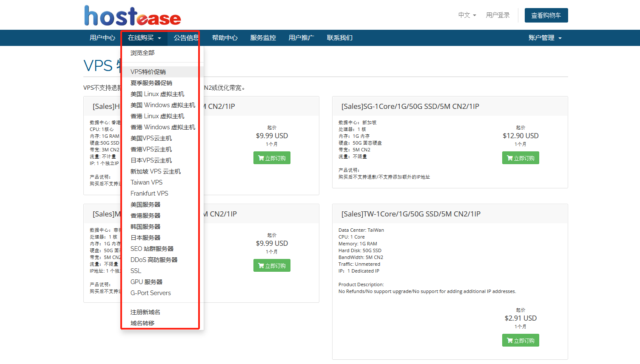The width and height of the screenshot is (640, 364).
Task: Select 日本服务器 menu entry
Action: click(x=162, y=238)
